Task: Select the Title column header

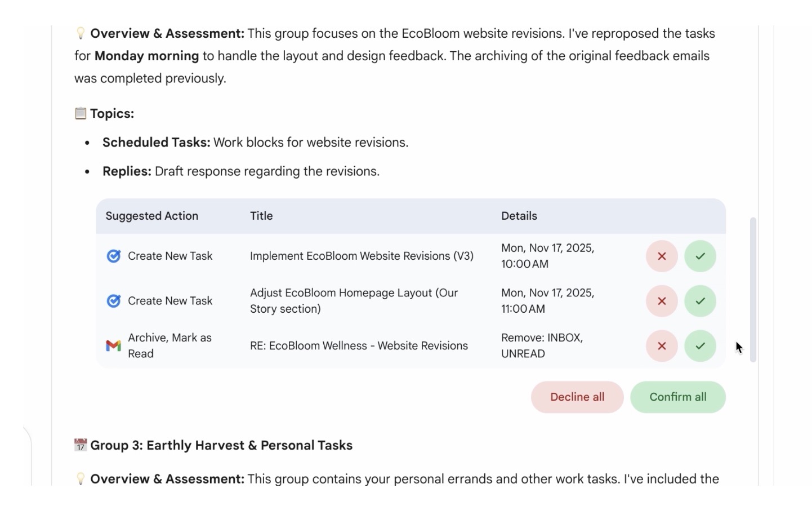Action: (261, 216)
